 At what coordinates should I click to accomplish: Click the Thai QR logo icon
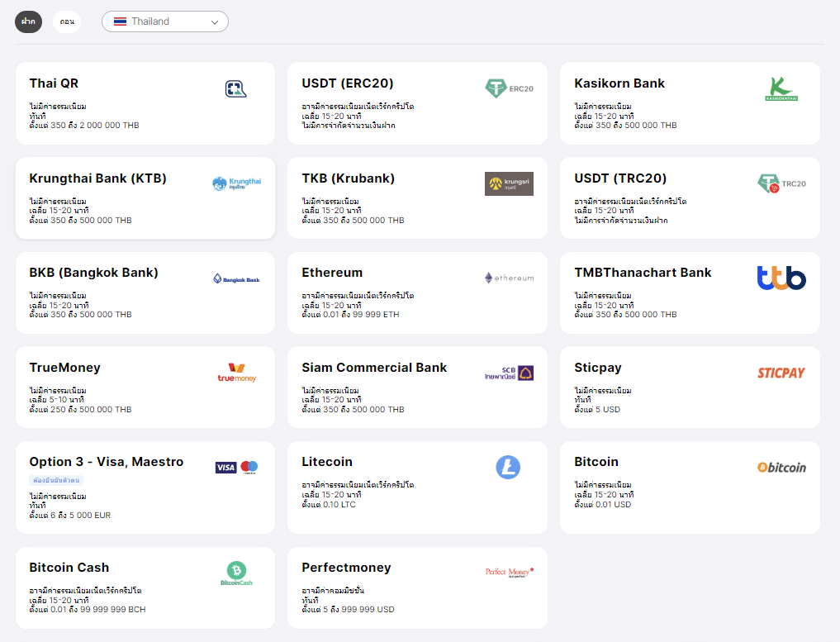235,88
